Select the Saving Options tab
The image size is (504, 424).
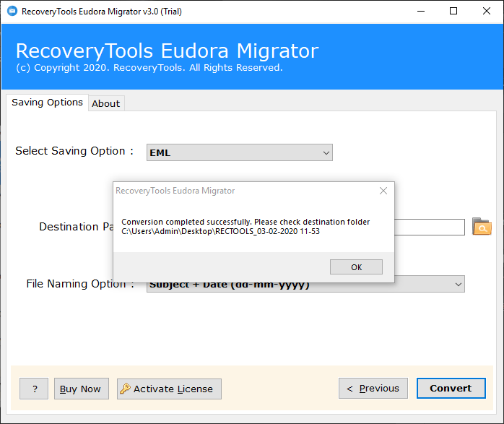tap(47, 103)
